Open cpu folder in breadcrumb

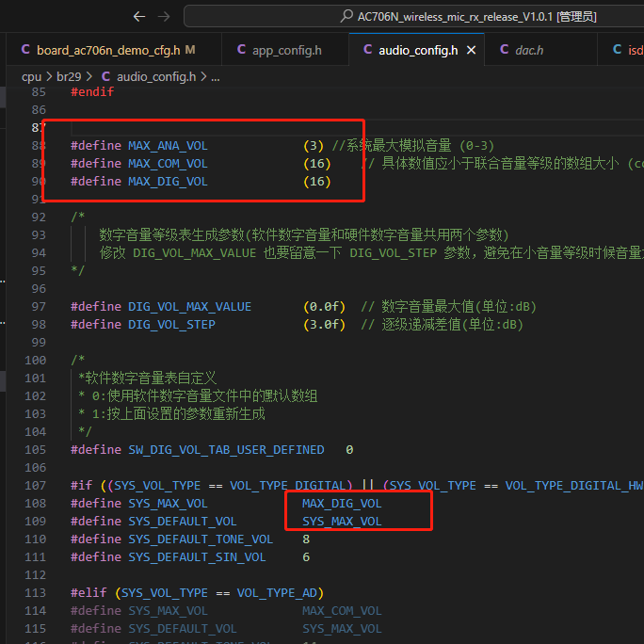tap(32, 77)
